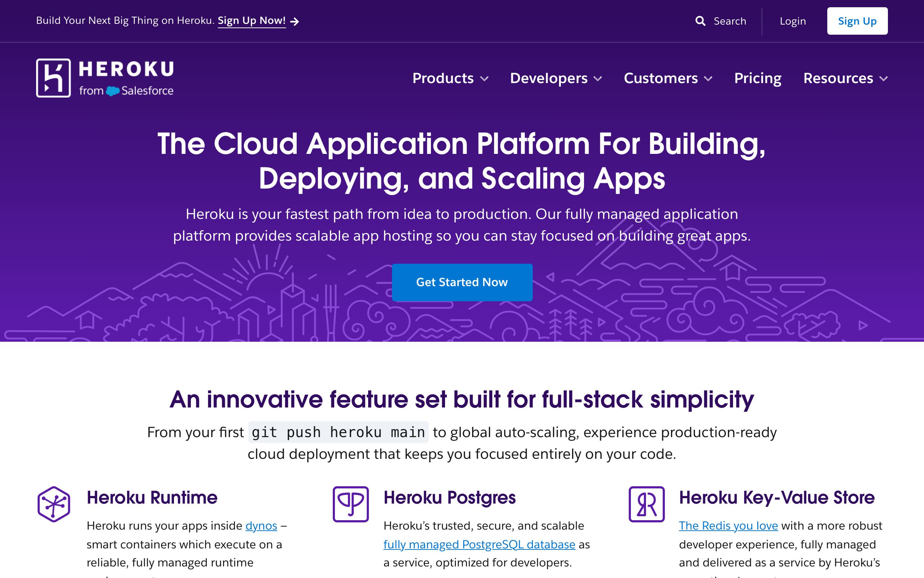
Task: Click the white Sign Up button
Action: pos(857,21)
